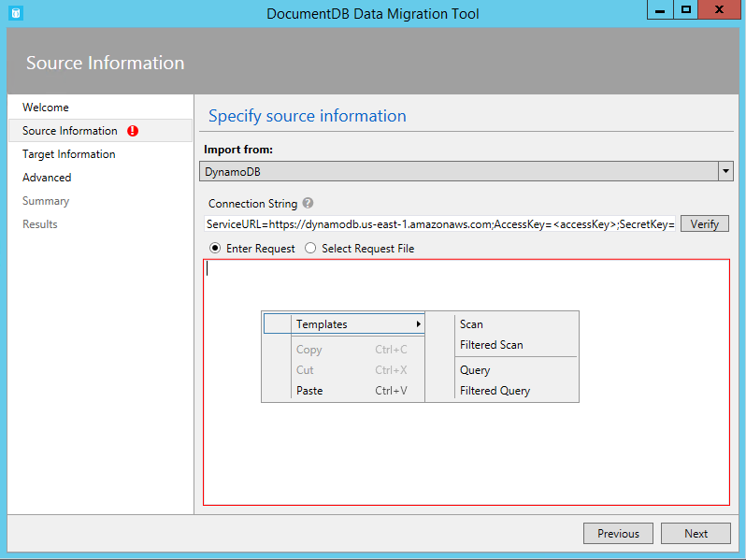This screenshot has width=746, height=560.
Task: Select the Select Request File radio button
Action: [x=310, y=249]
